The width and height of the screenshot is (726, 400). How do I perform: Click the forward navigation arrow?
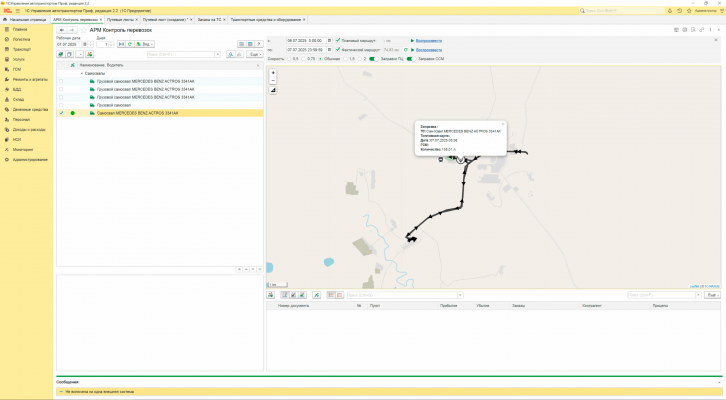(72, 30)
